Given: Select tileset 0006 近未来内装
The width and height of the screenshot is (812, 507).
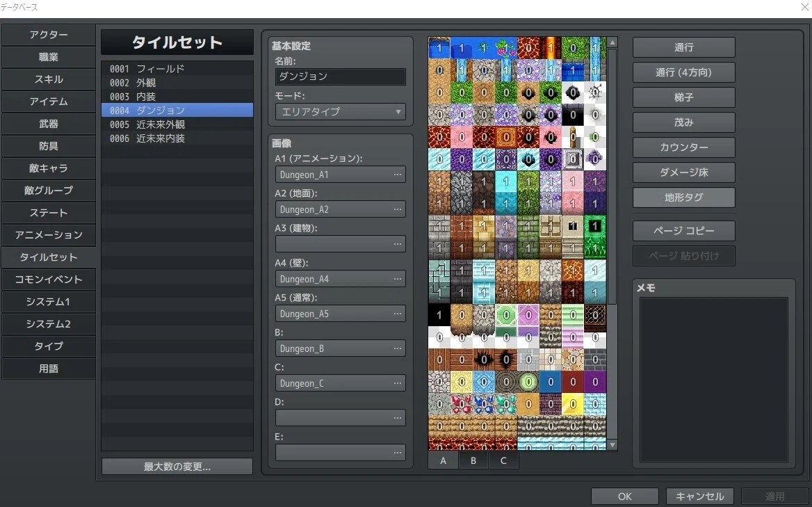Looking at the screenshot, I should tap(177, 138).
